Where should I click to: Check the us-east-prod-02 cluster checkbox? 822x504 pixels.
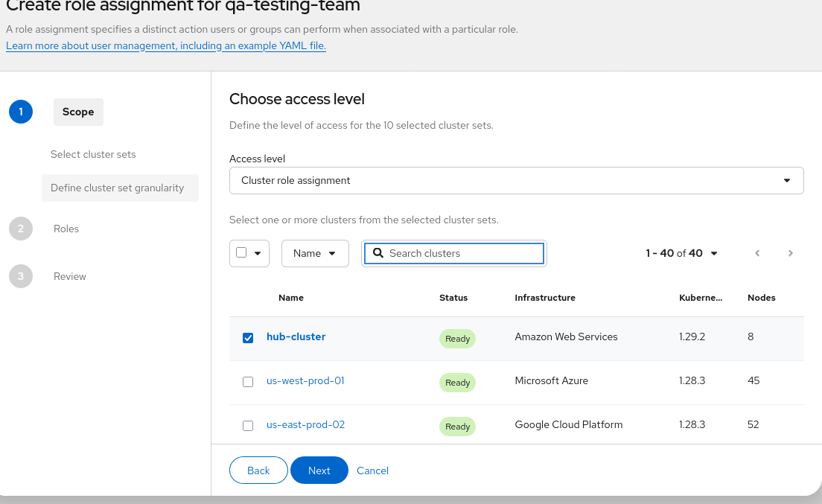coord(248,426)
